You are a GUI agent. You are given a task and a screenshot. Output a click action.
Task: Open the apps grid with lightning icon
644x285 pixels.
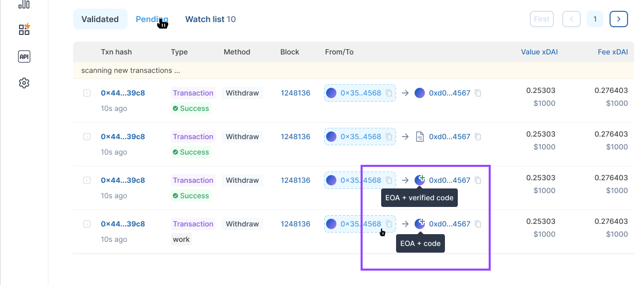24,29
